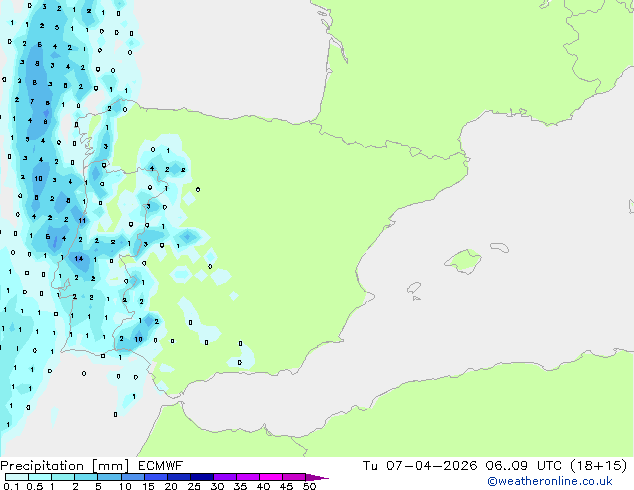
Task: Click the '06..09' time range text
Action: (506, 466)
